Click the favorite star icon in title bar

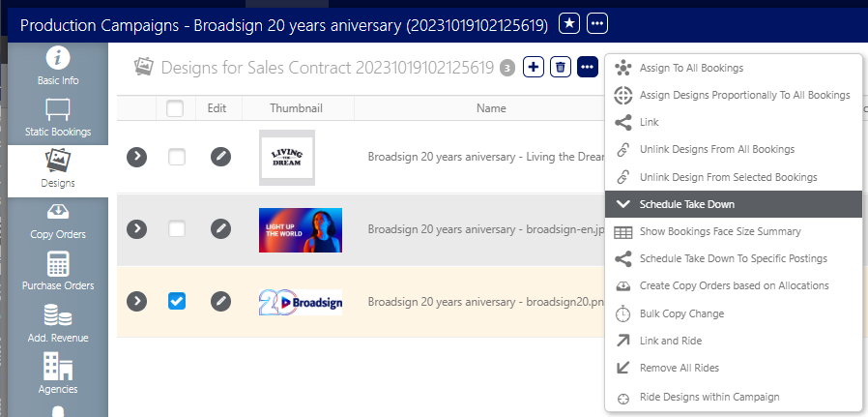[x=570, y=22]
